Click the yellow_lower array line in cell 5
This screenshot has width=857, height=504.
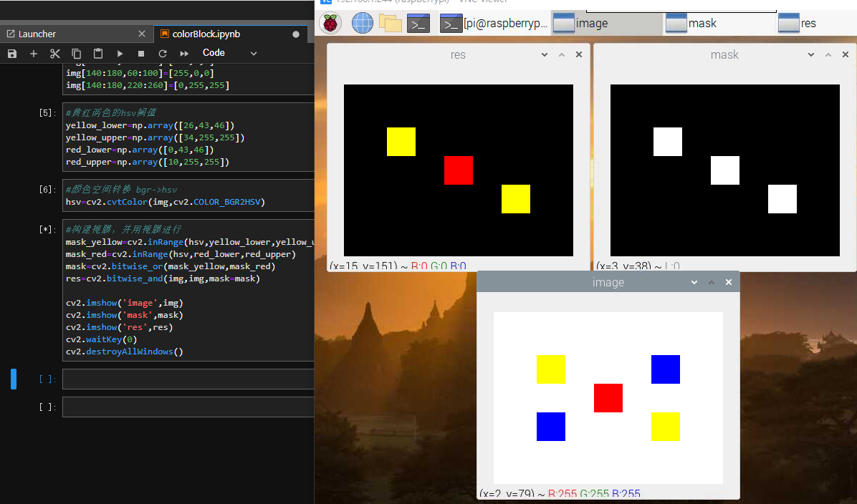point(150,125)
